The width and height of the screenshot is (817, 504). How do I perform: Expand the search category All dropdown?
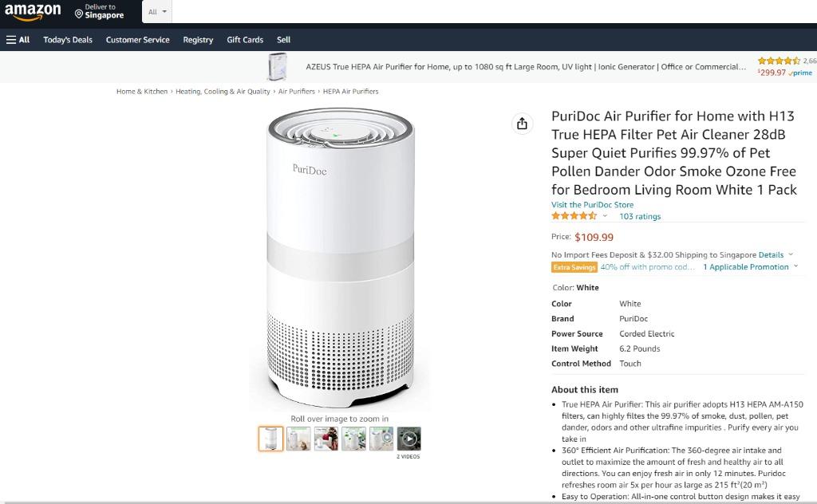coord(158,12)
